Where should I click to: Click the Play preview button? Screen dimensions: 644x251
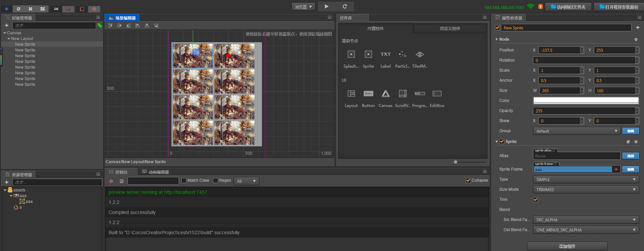pyautogui.click(x=326, y=6)
